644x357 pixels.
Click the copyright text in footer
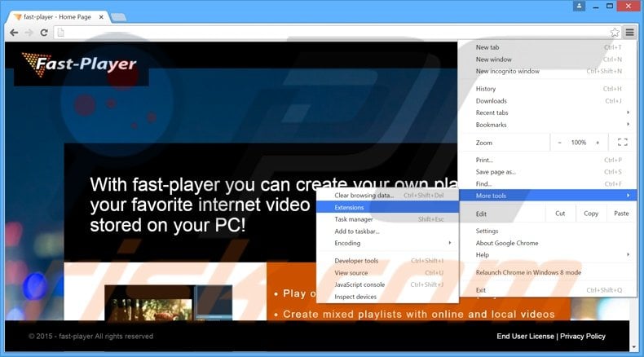(90, 336)
